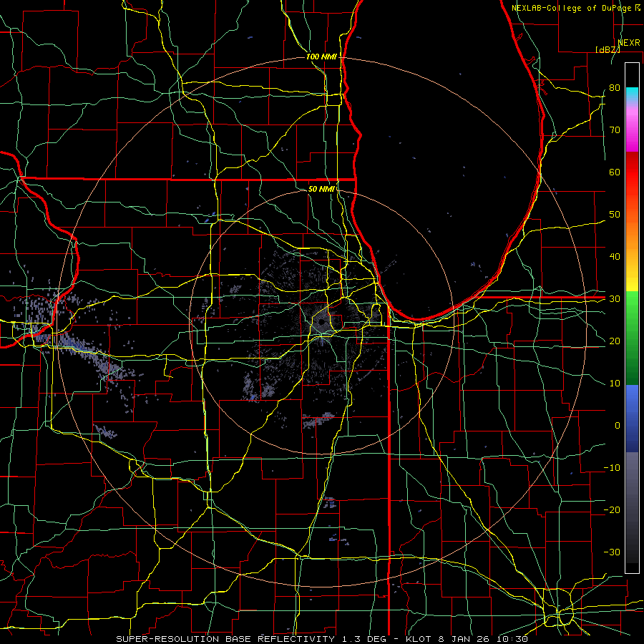Pick the green band of the color scale
Viewport: 644px width, 644px height.
point(632,338)
